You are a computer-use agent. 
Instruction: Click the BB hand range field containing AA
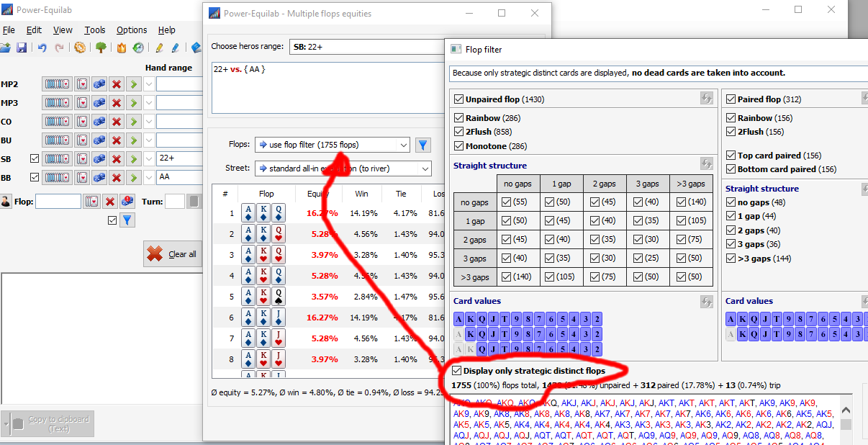coord(179,177)
